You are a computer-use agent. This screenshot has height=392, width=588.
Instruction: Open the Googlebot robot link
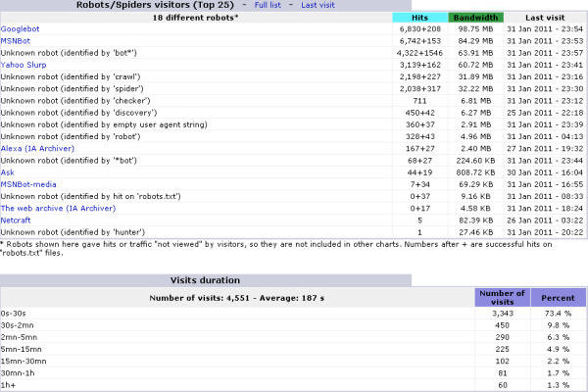click(x=20, y=28)
